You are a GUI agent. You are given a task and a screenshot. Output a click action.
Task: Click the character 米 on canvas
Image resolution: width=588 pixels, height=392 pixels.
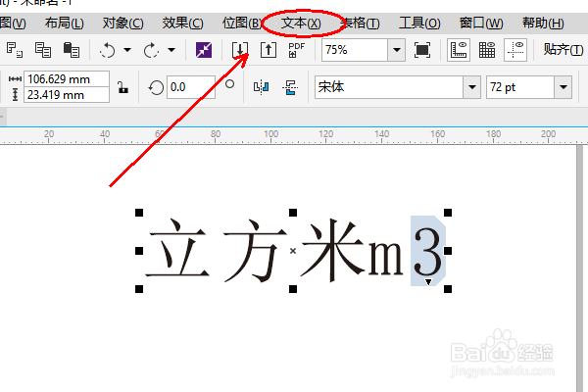(334, 250)
